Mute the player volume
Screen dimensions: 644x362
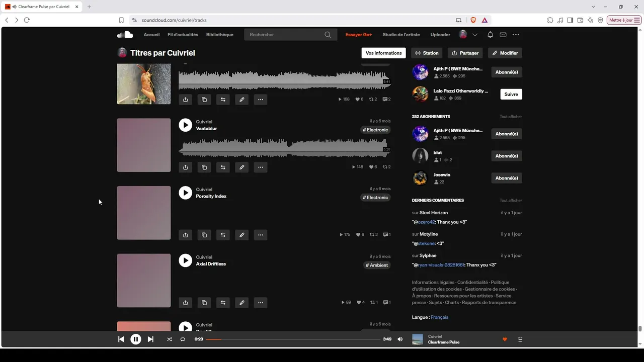click(400, 339)
